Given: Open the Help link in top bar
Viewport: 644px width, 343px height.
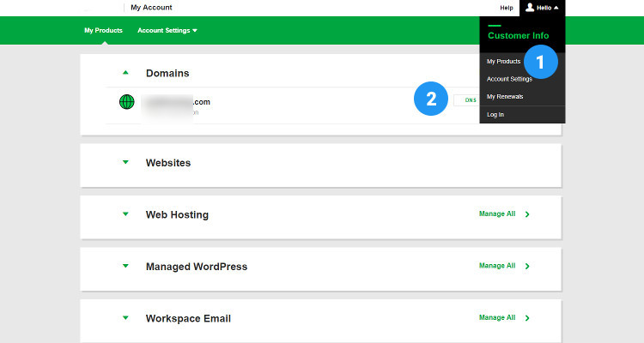Looking at the screenshot, I should (507, 8).
